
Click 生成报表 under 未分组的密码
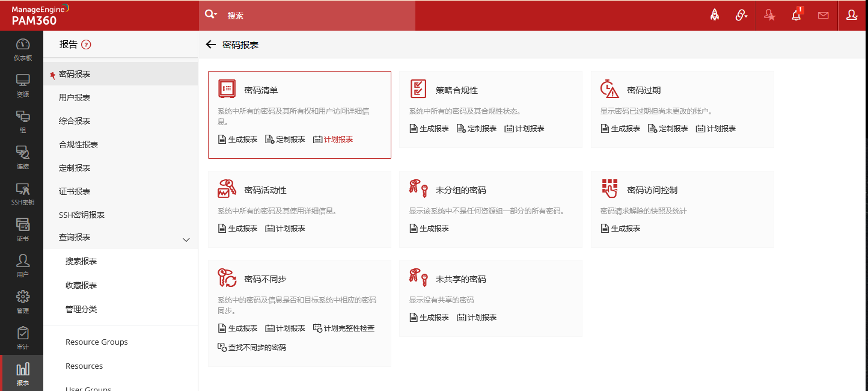tap(429, 228)
